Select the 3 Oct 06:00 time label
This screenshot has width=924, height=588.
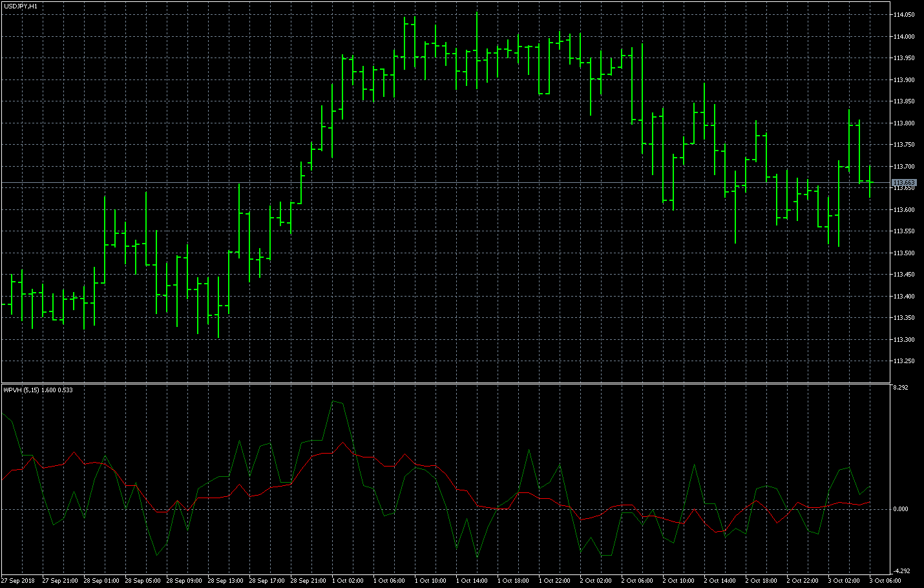(x=885, y=581)
